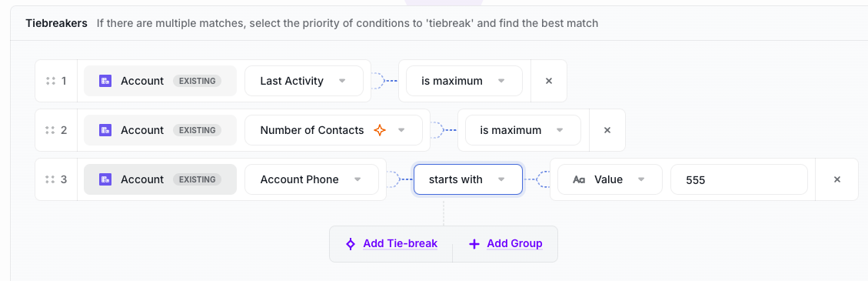Grab the drag handle of tiebreaker row 3

51,179
